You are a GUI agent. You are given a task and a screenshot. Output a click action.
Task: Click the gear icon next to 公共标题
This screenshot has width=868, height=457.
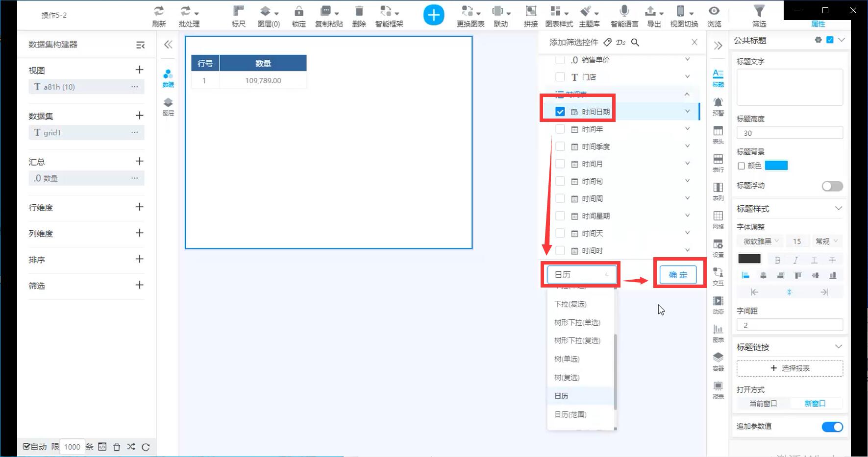[818, 40]
